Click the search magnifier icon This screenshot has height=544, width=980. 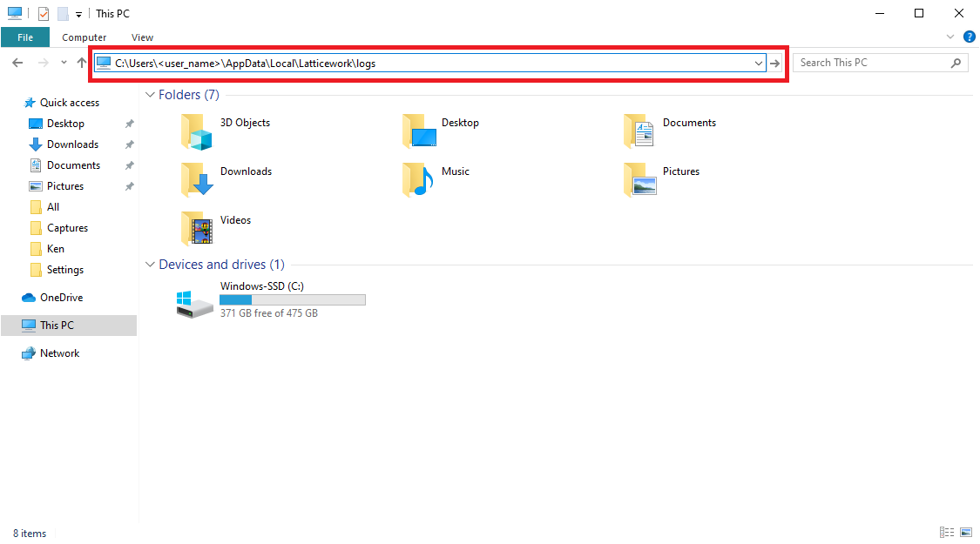[956, 63]
